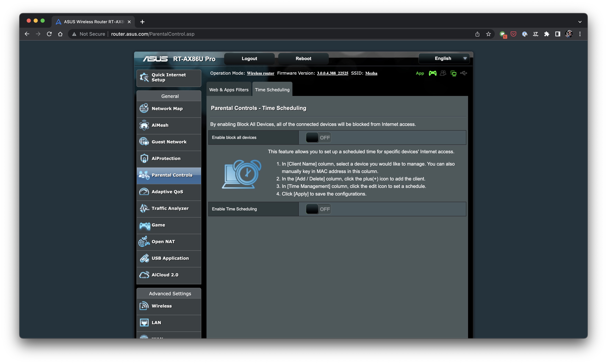The width and height of the screenshot is (607, 364).
Task: Click the Logout button
Action: click(250, 58)
